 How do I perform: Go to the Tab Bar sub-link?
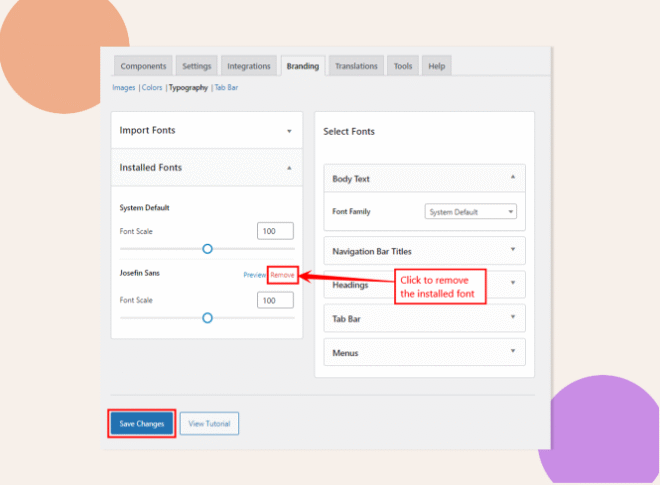click(x=226, y=88)
